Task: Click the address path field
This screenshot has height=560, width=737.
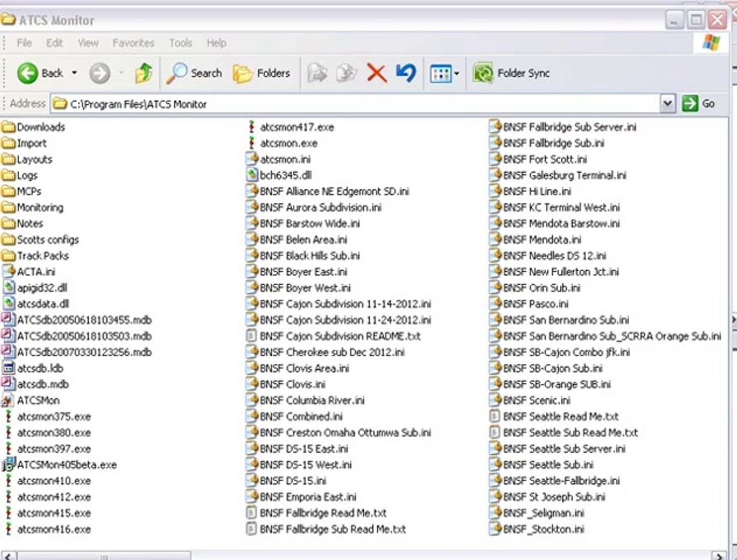Action: click(x=356, y=104)
